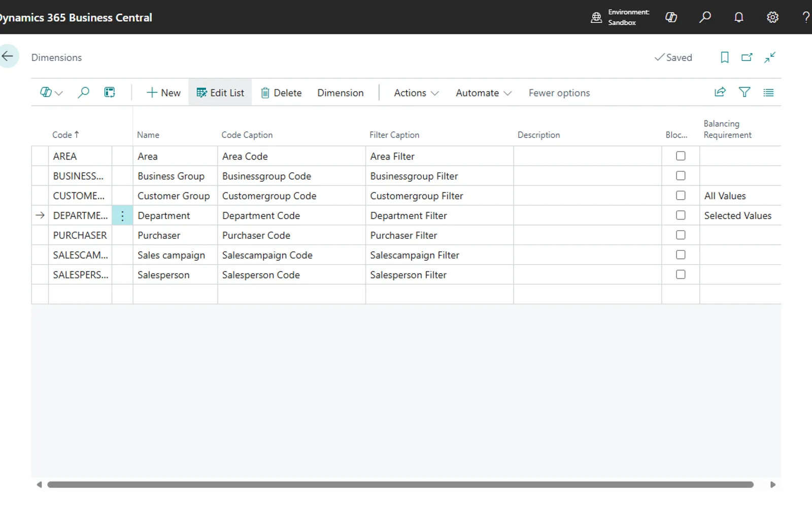The image size is (812, 508).
Task: Share the list using the share icon
Action: pyautogui.click(x=720, y=92)
